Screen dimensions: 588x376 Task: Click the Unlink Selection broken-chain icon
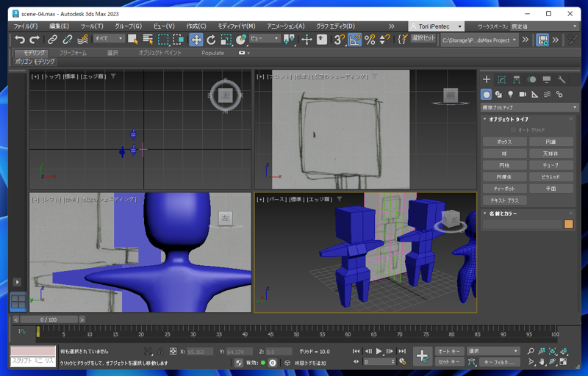coord(68,40)
